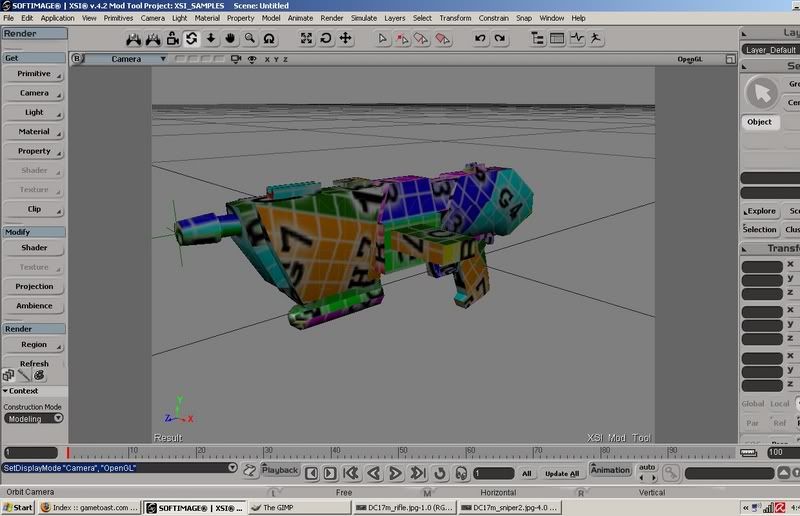The width and height of the screenshot is (800, 516).
Task: Choose the Zoom magnifier tool
Action: tap(249, 38)
